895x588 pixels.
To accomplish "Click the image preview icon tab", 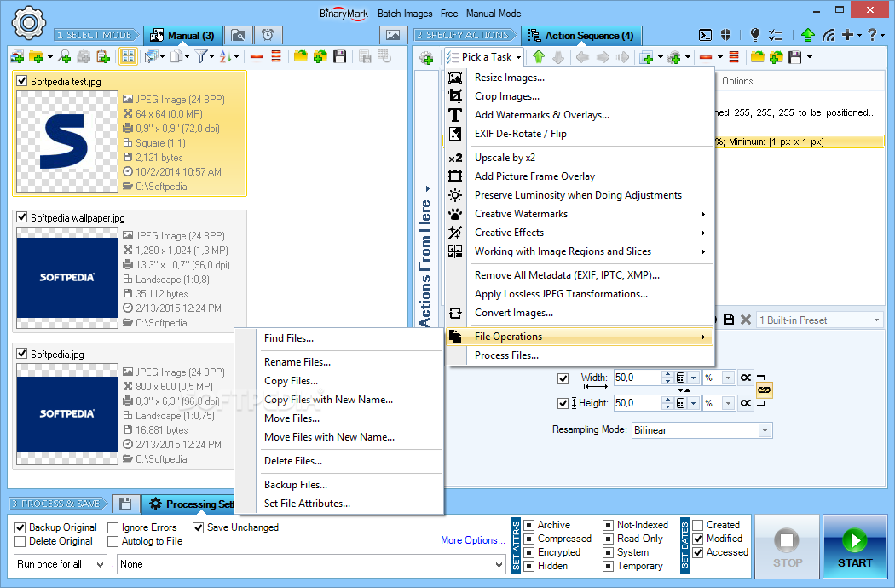I will 393,36.
